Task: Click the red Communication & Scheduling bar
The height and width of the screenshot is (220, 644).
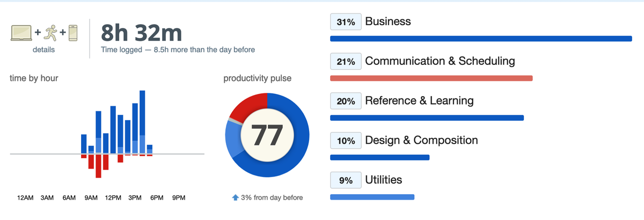Action: coord(431,78)
